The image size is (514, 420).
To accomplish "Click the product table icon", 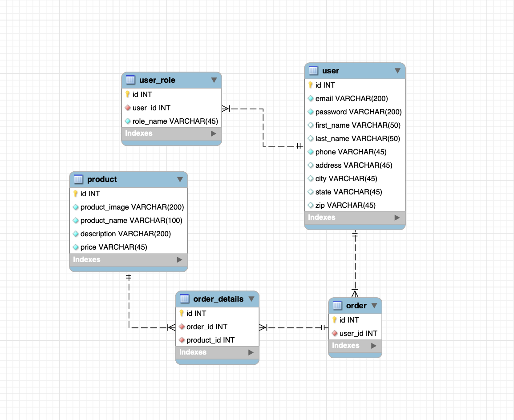I will pos(78,179).
